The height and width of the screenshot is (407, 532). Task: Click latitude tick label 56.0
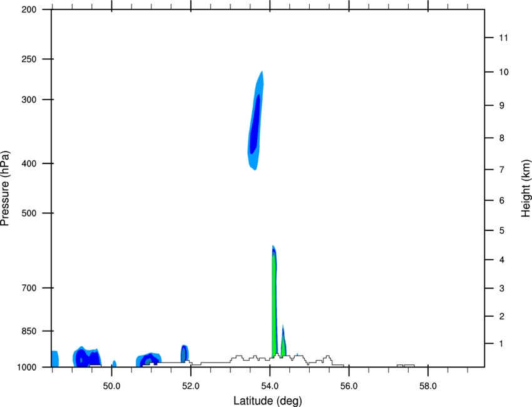[x=349, y=386]
